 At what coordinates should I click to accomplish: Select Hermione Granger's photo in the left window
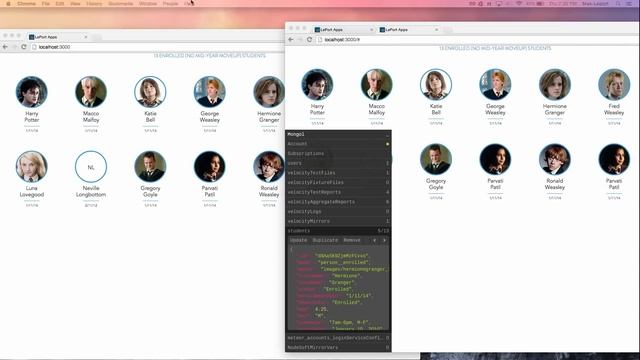coord(269,92)
